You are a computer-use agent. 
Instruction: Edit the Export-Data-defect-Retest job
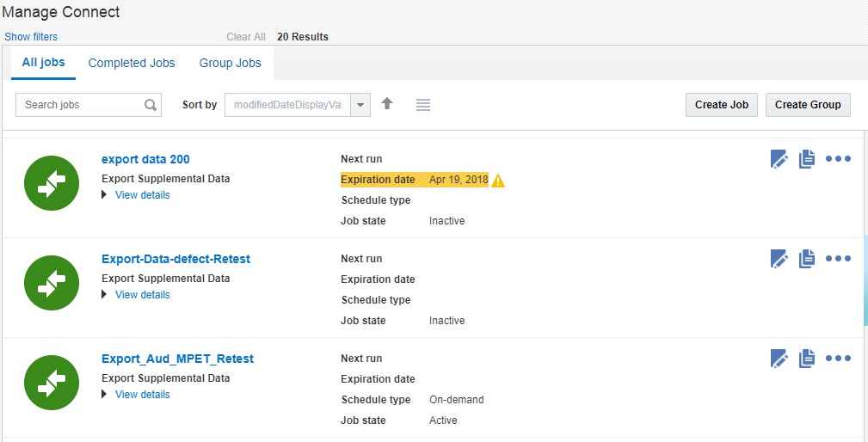tap(779, 259)
